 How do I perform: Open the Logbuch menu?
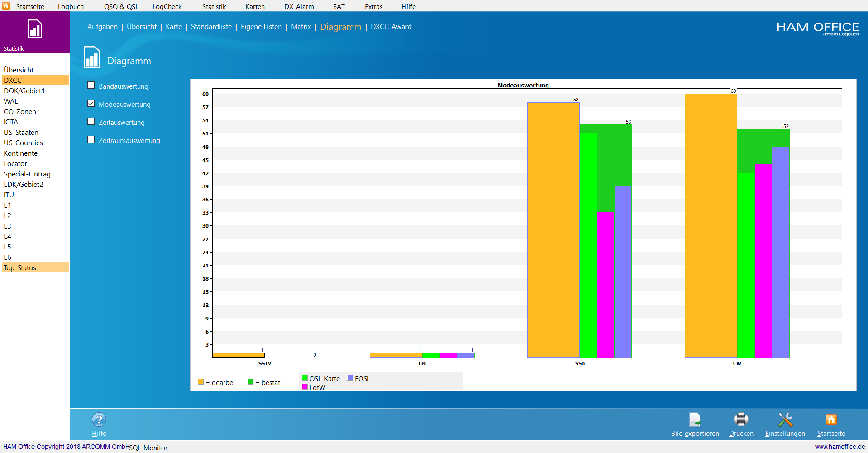[x=71, y=6]
